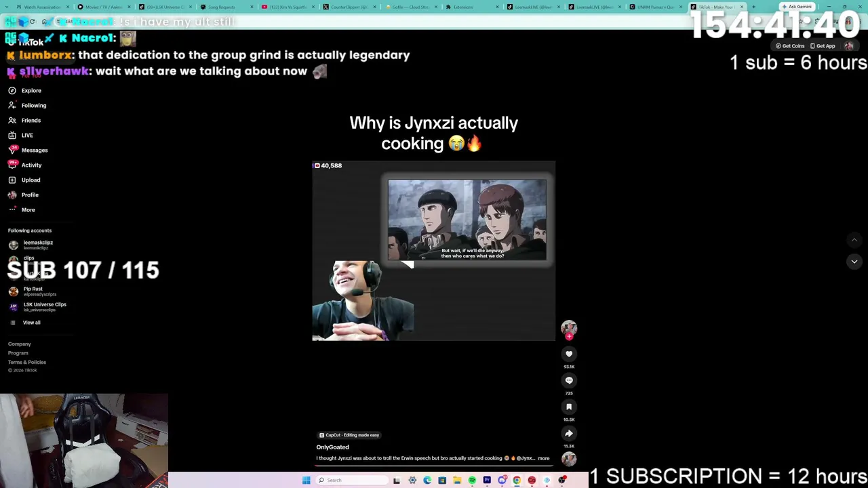Open the Pip Rust following account
This screenshot has width=868, height=488.
coord(33,291)
